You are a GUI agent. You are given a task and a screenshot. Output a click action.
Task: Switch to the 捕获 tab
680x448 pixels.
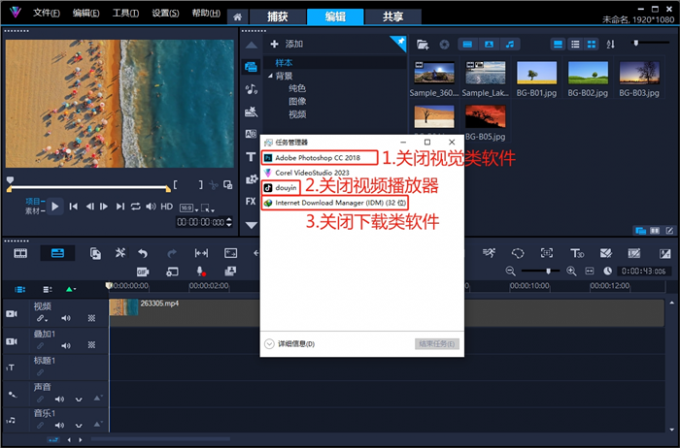[x=278, y=16]
